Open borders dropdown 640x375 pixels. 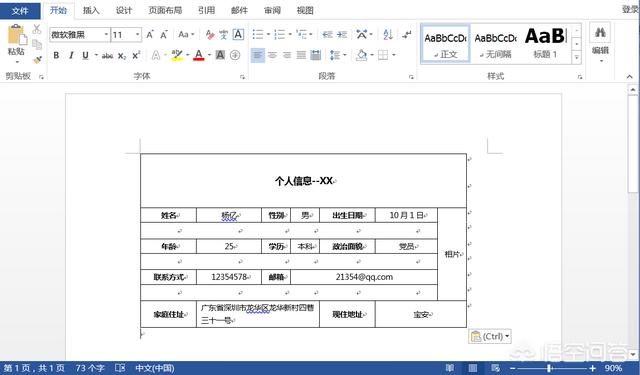coord(394,55)
